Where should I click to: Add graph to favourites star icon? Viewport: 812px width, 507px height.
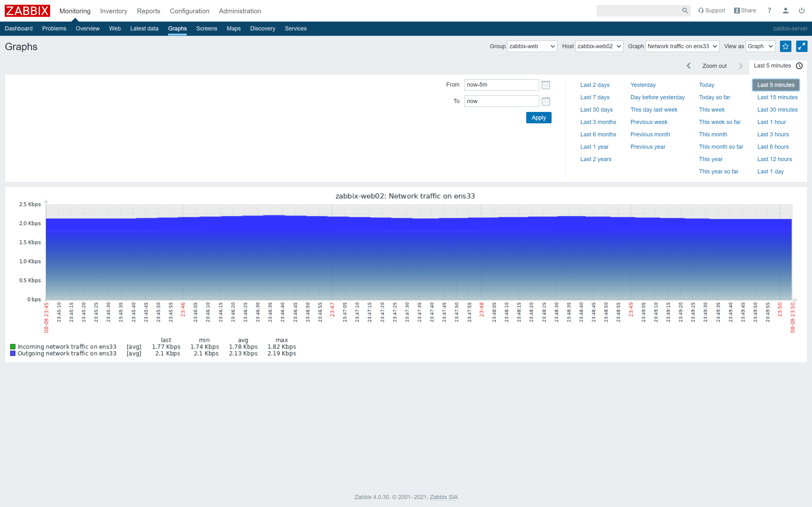point(785,46)
